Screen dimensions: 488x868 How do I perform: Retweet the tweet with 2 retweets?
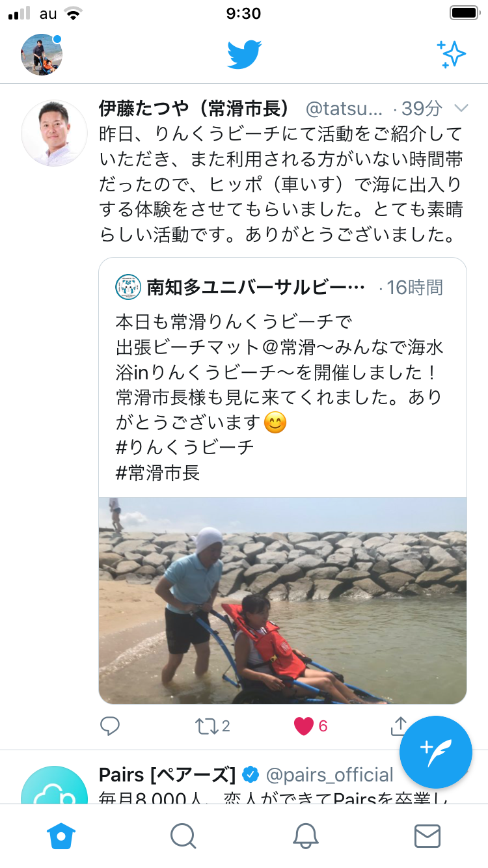coord(213,726)
